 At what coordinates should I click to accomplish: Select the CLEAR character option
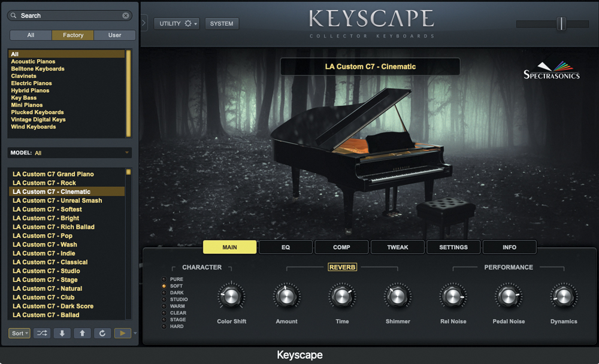click(174, 313)
